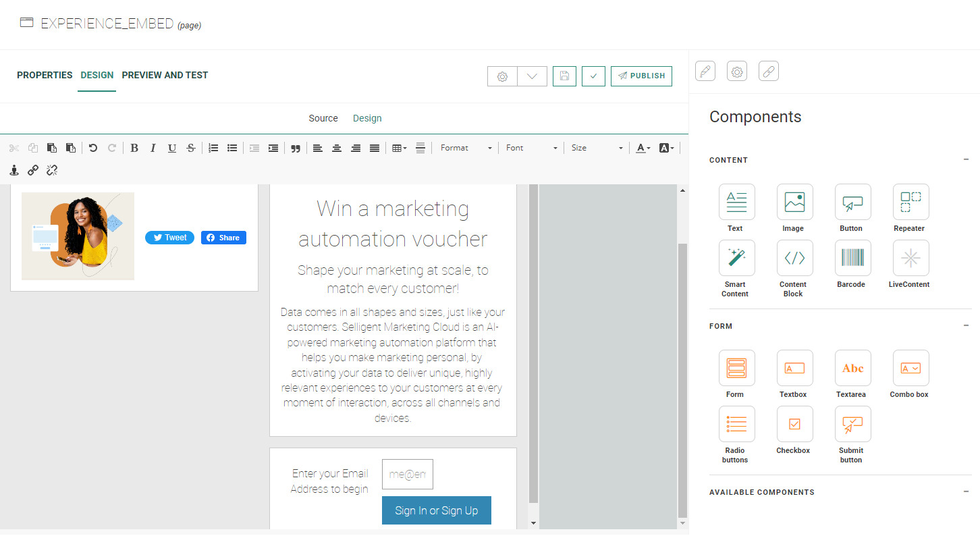Choose the Repeater component icon
The height and width of the screenshot is (536, 980).
910,202
